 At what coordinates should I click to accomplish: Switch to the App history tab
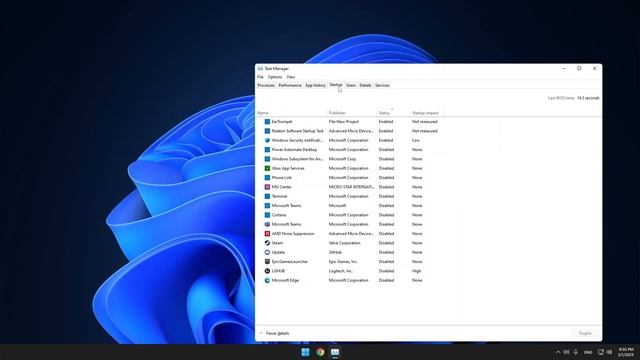315,85
